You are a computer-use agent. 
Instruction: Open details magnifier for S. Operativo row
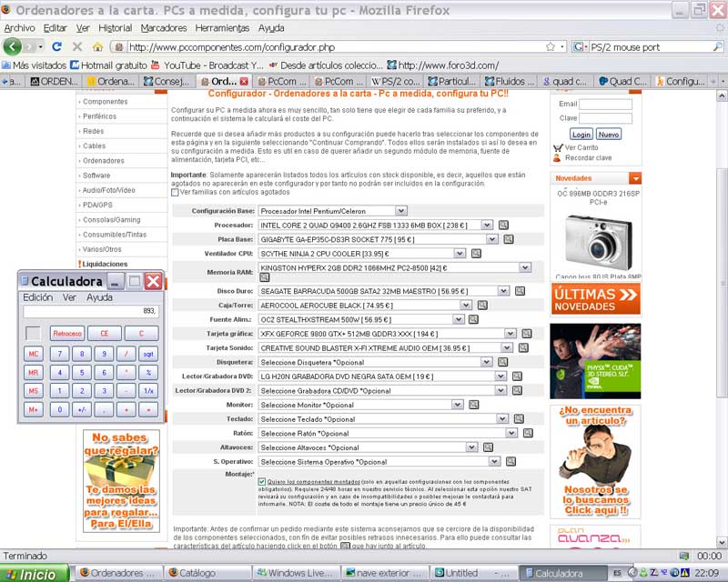pos(511,461)
